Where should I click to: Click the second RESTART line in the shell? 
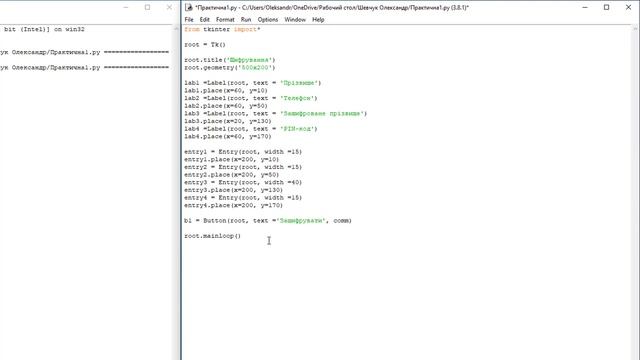click(84, 67)
